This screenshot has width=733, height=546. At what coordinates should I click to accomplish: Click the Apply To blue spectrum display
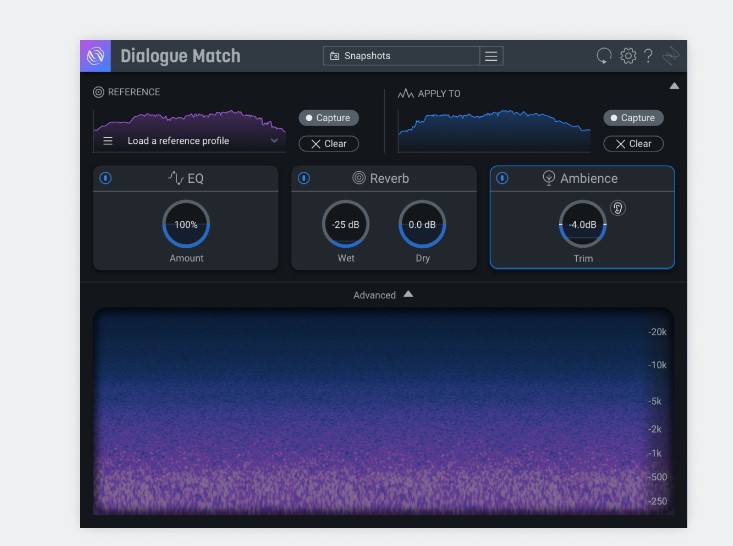[x=494, y=131]
